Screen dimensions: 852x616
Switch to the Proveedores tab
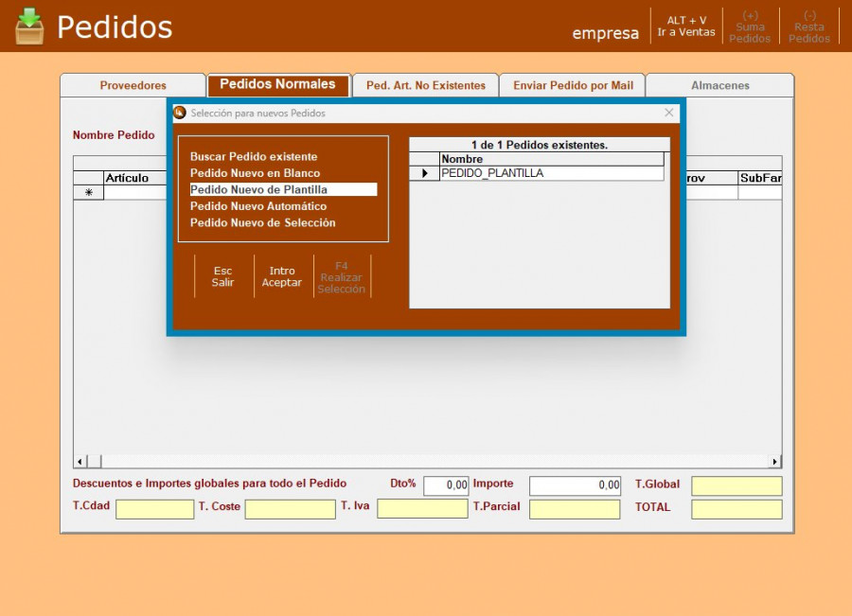click(x=133, y=85)
